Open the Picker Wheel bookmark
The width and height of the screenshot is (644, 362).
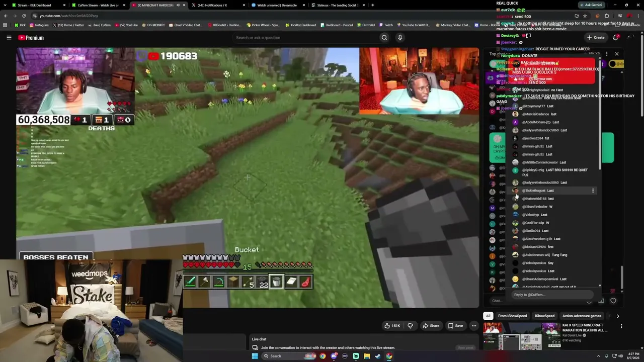(x=263, y=25)
